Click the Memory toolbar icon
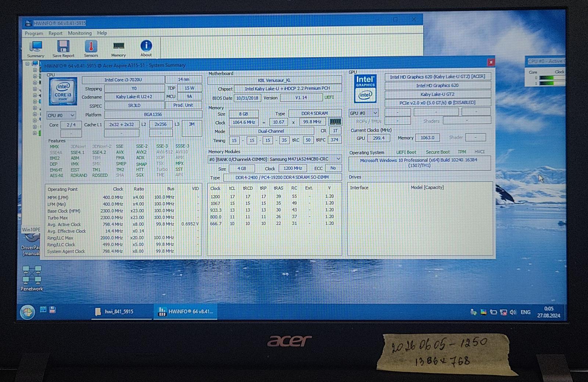Screen dimensions: 588x382 pos(118,49)
